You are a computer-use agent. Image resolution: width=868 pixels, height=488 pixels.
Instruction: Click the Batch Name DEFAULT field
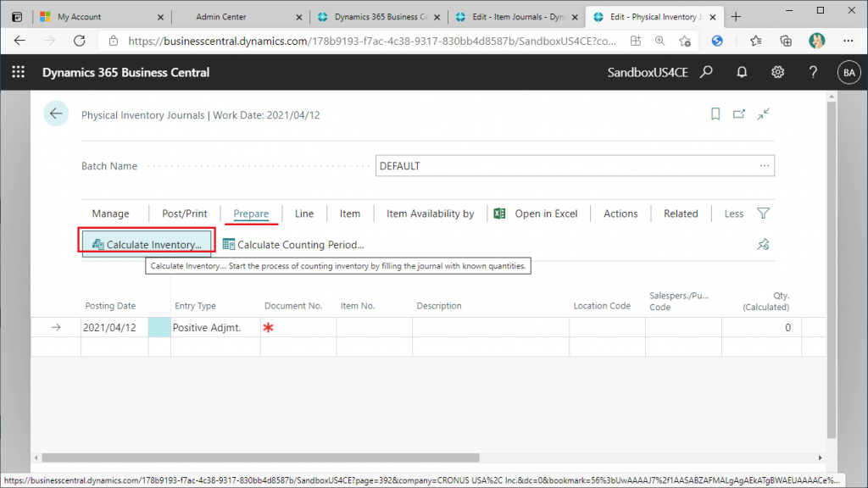click(575, 165)
